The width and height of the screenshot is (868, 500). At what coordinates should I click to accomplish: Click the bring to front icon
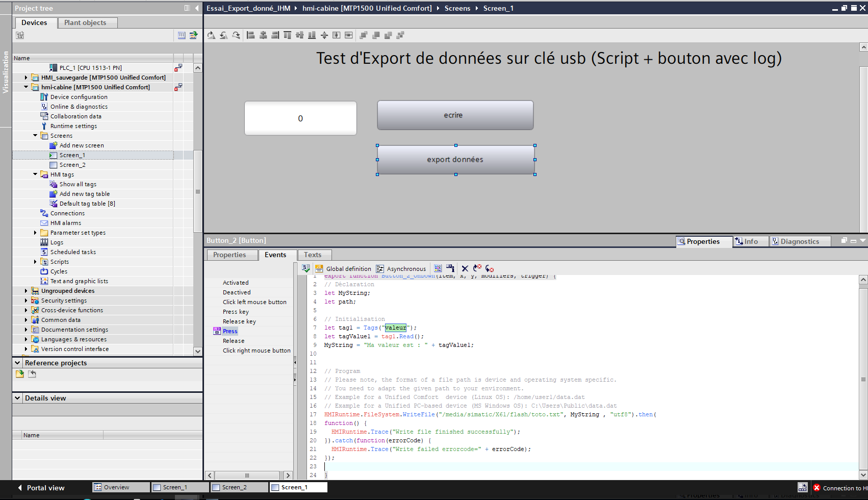tap(364, 35)
